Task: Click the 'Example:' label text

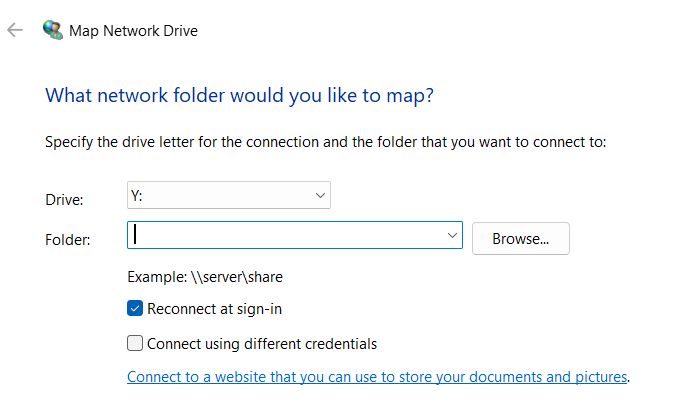Action: click(x=157, y=277)
